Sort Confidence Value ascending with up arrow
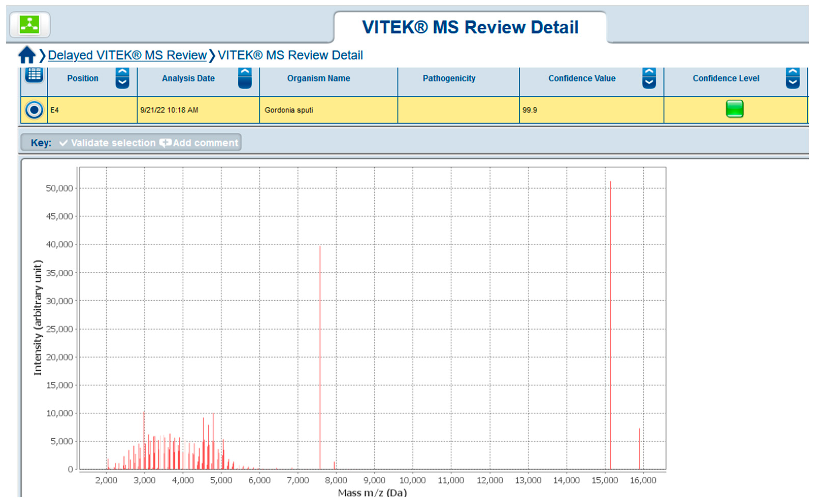The height and width of the screenshot is (504, 813). click(649, 72)
